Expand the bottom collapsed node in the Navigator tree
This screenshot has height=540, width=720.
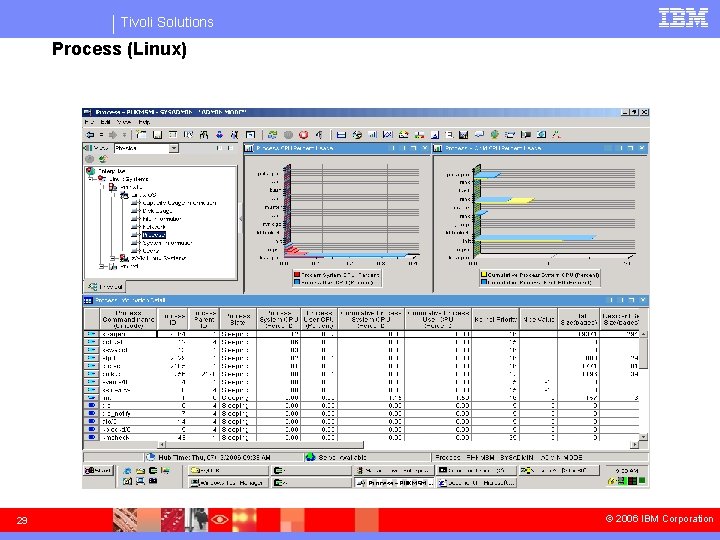[102, 266]
